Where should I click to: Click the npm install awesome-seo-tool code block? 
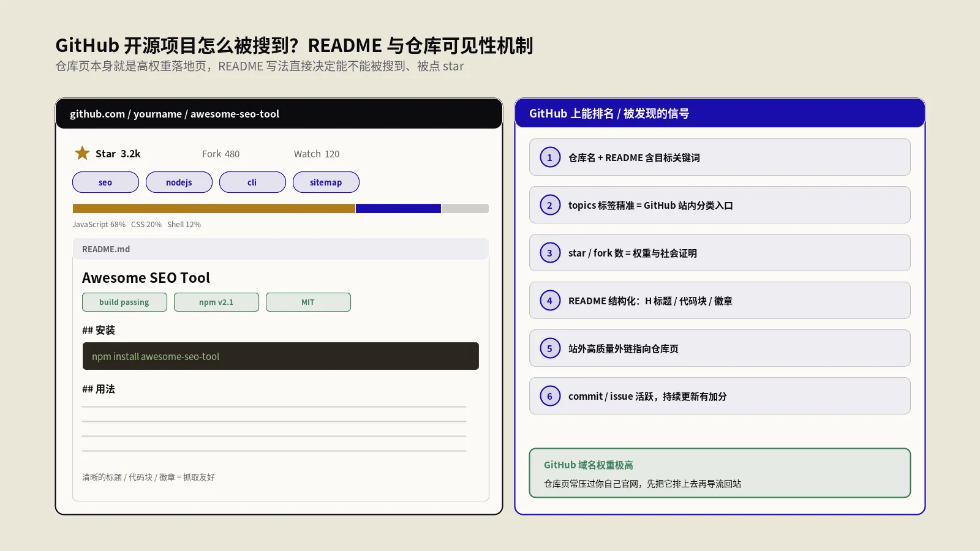281,356
